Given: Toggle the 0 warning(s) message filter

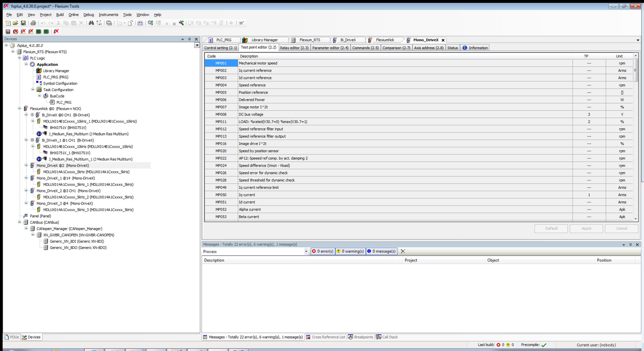Looking at the screenshot, I should 350,251.
